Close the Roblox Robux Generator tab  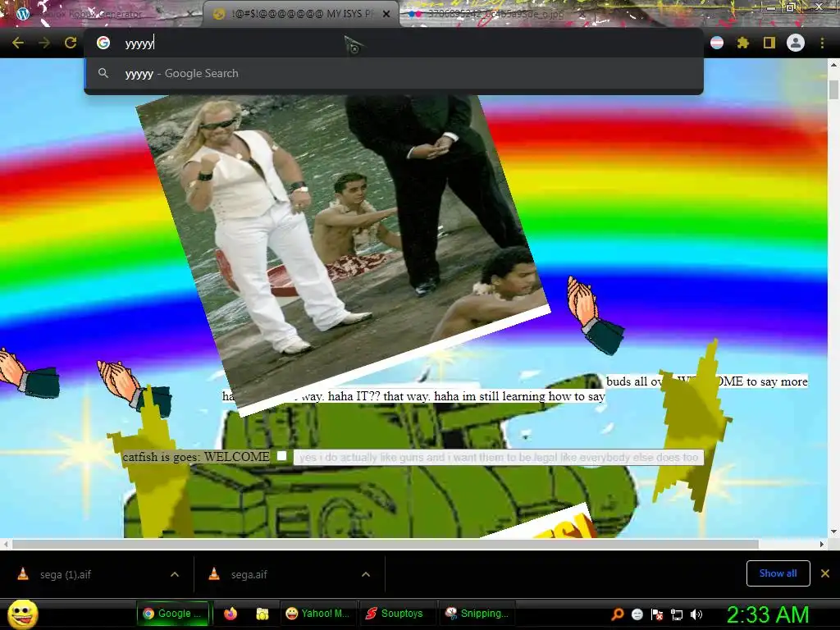pos(189,14)
